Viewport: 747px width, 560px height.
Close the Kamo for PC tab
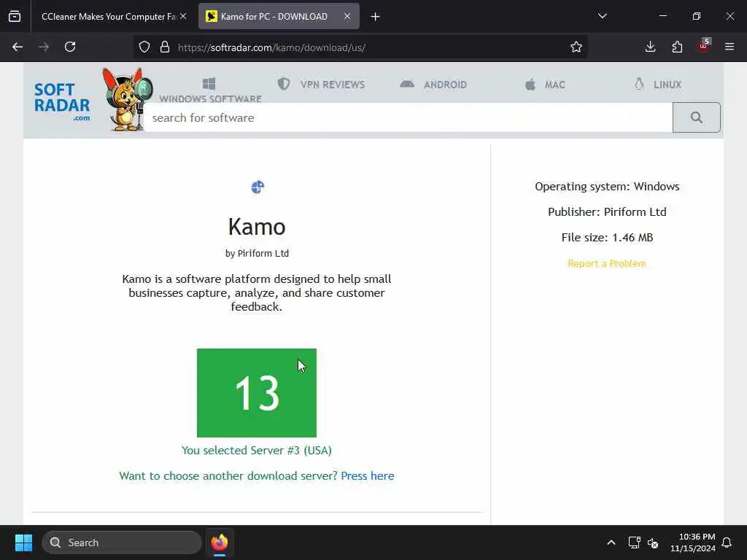tap(347, 16)
